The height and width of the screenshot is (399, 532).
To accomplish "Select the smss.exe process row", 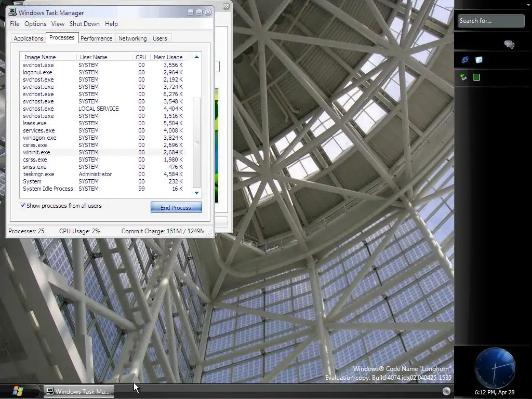I will click(103, 167).
